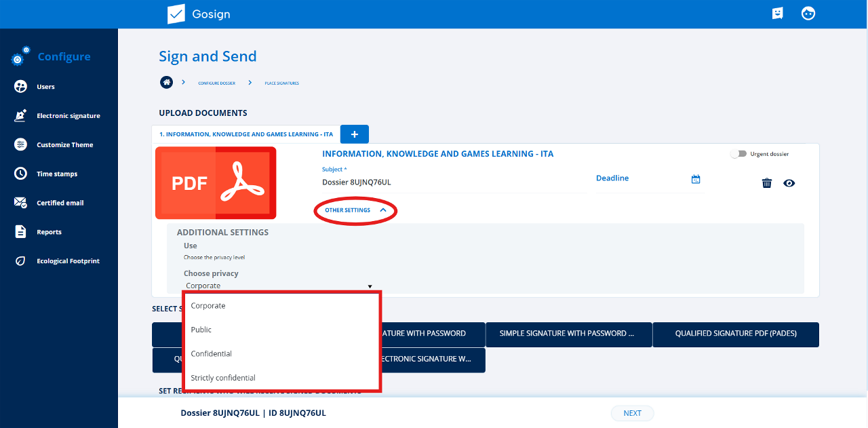Screen dimensions: 868x428
Task: Open Electronic signature settings
Action: click(x=68, y=116)
